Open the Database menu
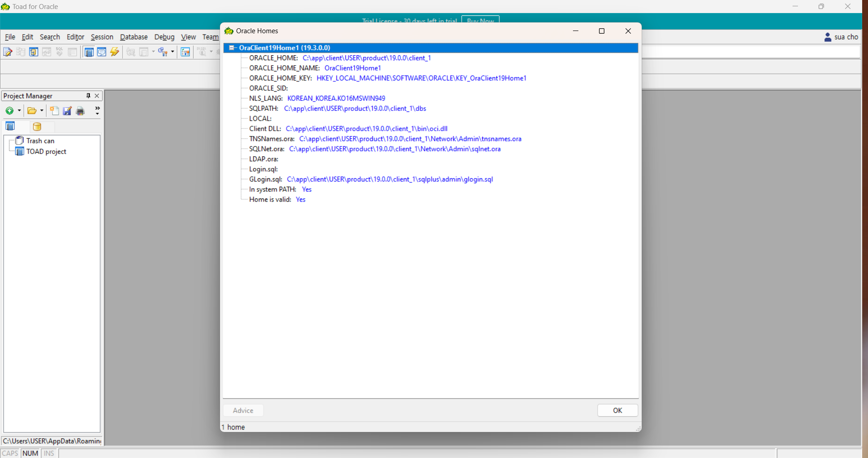Viewport: 868px width, 458px height. 134,37
